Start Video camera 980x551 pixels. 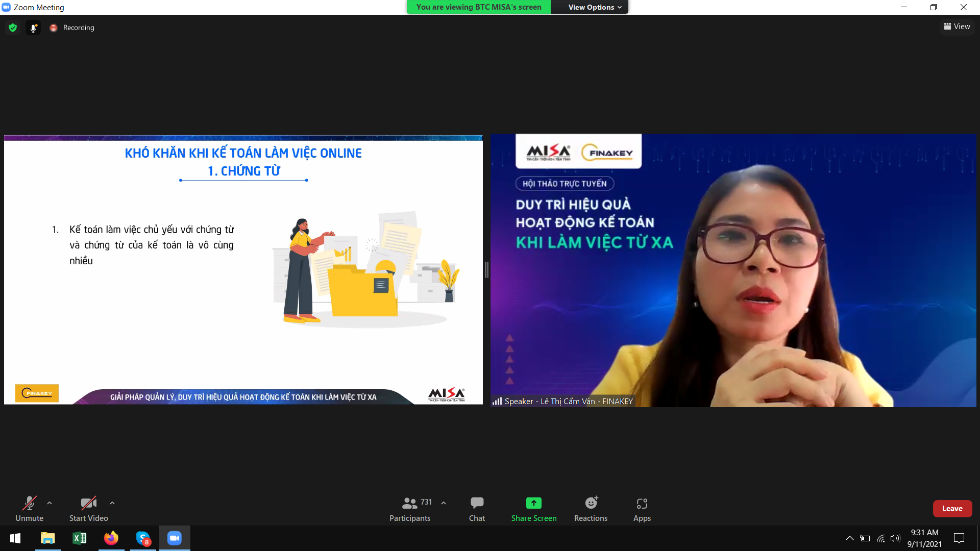click(x=88, y=509)
